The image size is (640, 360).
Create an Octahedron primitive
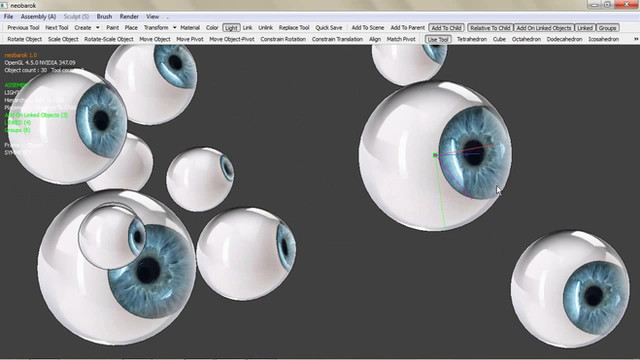(526, 39)
